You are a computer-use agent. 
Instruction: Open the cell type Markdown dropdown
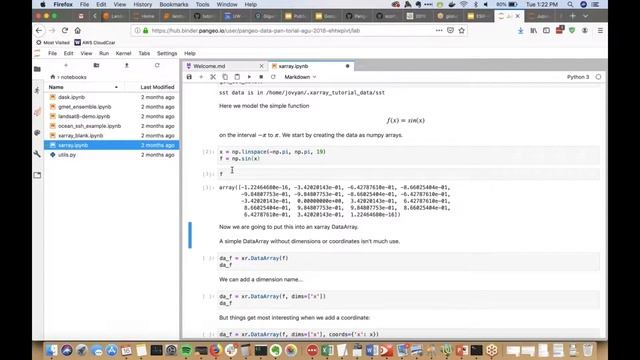[300, 77]
